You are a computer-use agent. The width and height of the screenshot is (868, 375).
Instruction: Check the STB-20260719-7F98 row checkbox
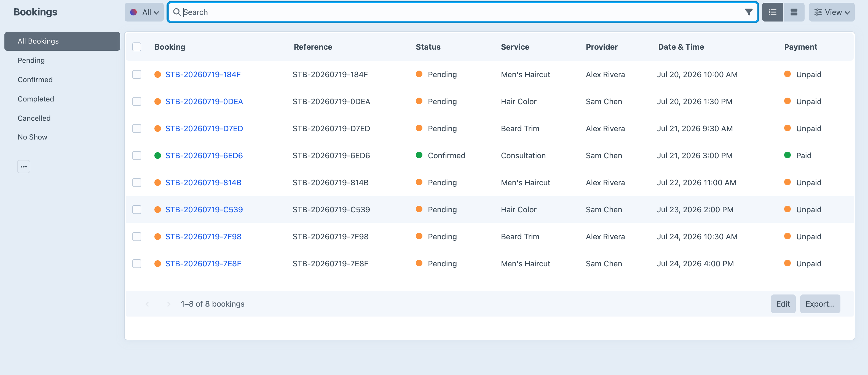[x=137, y=237]
